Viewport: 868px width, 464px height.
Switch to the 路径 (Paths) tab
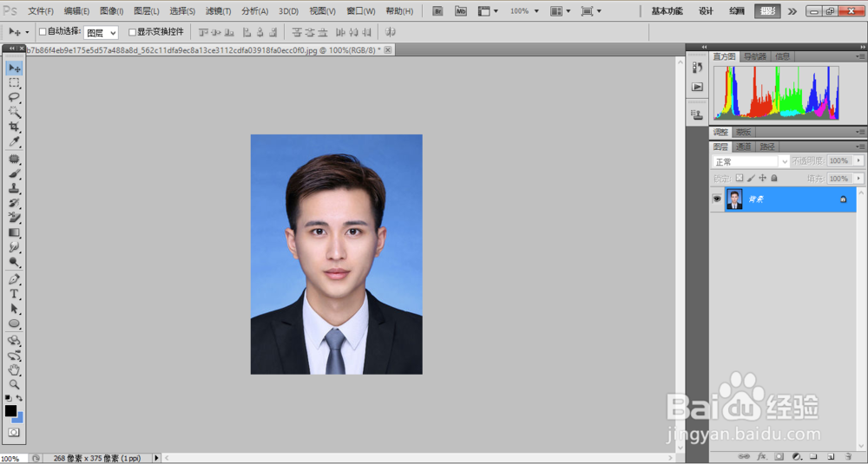(x=766, y=147)
